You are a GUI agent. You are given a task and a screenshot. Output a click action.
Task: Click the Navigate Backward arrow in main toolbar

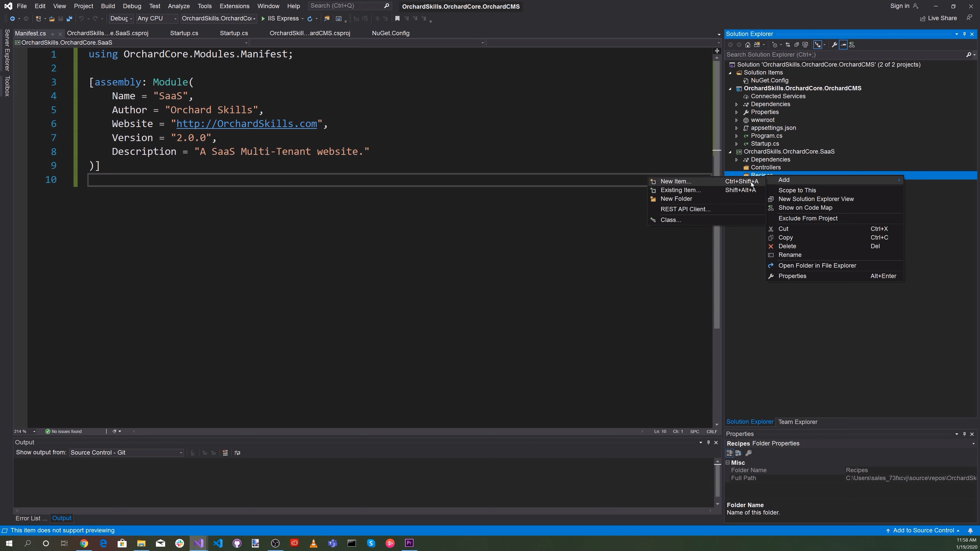click(x=12, y=19)
